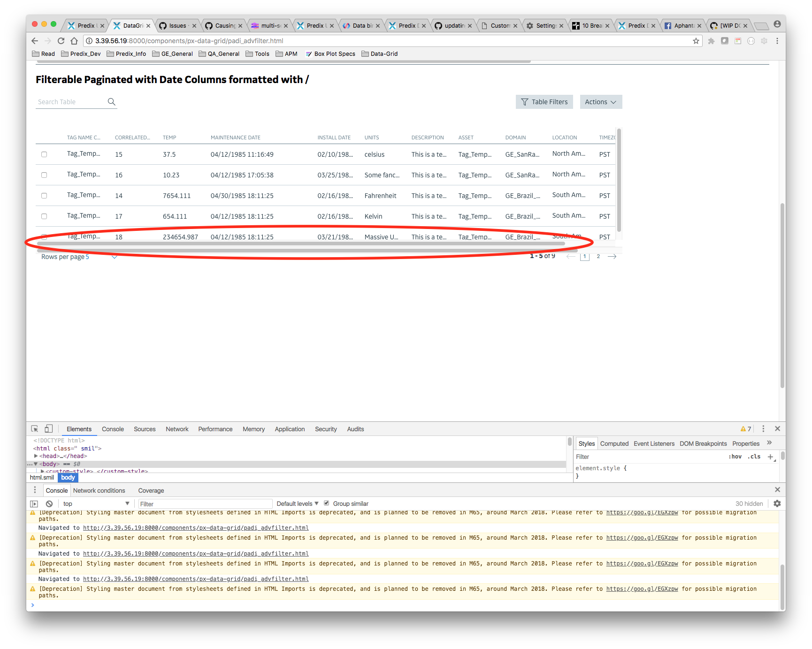The height and width of the screenshot is (649, 812).
Task: Go to page 2 of the table
Action: pos(598,257)
